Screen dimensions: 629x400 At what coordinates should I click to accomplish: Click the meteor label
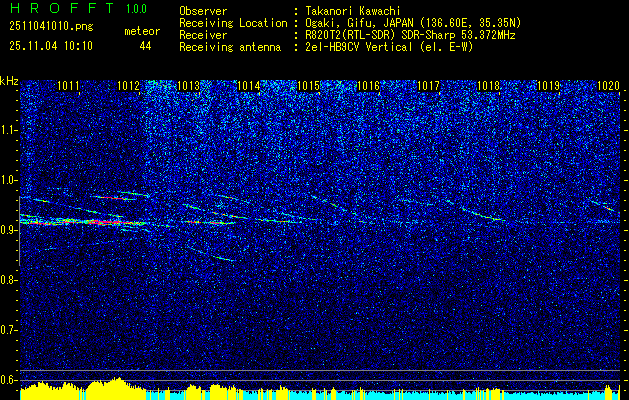142,31
